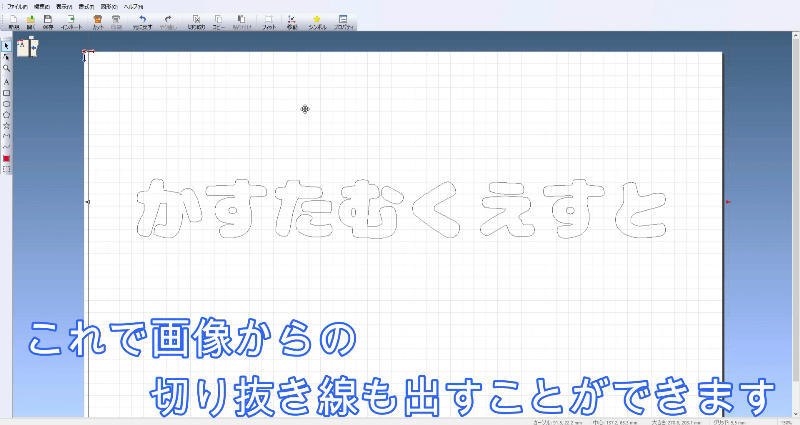The image size is (800, 425).
Task: Click the Redo (やり直し) arrow icon
Action: tap(168, 22)
